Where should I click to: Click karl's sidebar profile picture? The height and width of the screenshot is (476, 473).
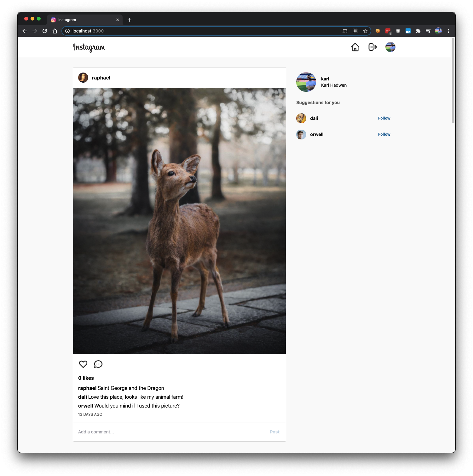point(306,82)
